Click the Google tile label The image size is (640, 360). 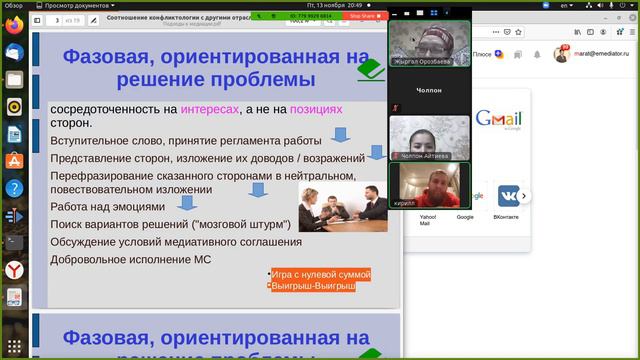(465, 217)
